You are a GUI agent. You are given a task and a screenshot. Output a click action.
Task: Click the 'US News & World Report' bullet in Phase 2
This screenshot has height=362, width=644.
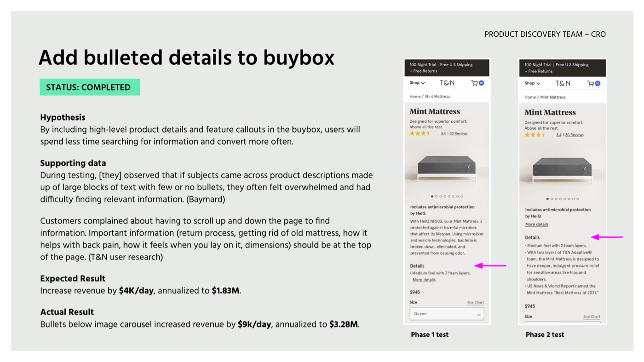click(562, 289)
